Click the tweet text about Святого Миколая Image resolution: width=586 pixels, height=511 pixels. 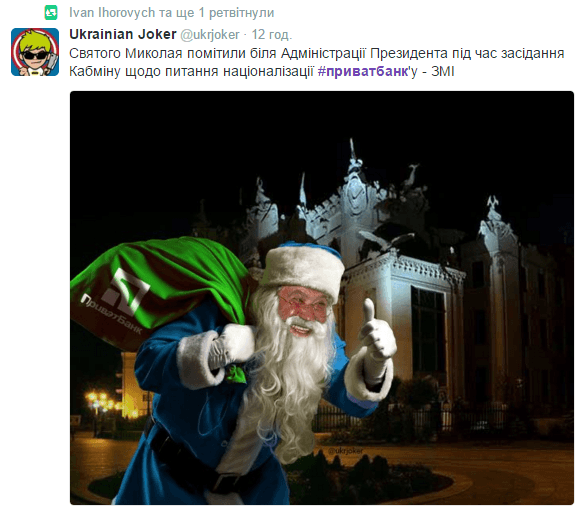(316, 62)
